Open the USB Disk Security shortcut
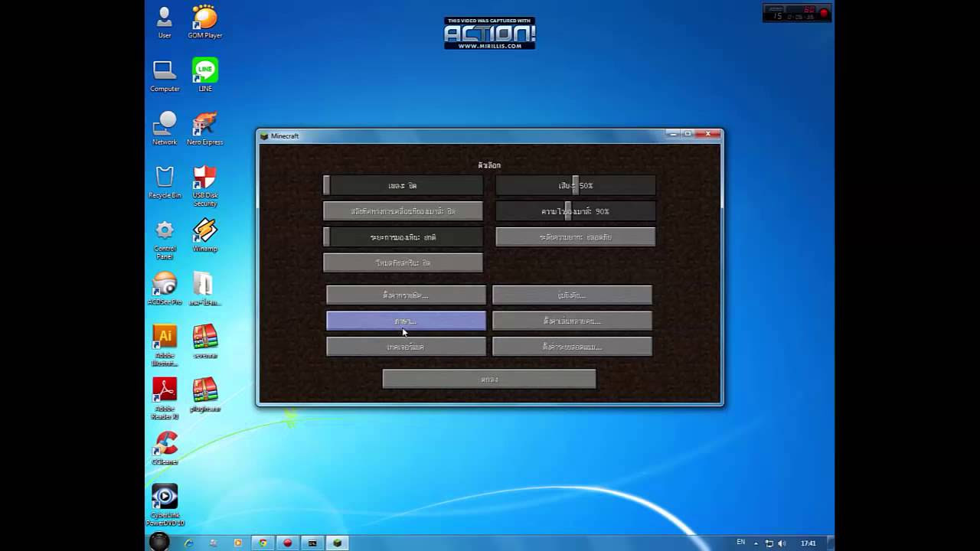 (x=204, y=186)
